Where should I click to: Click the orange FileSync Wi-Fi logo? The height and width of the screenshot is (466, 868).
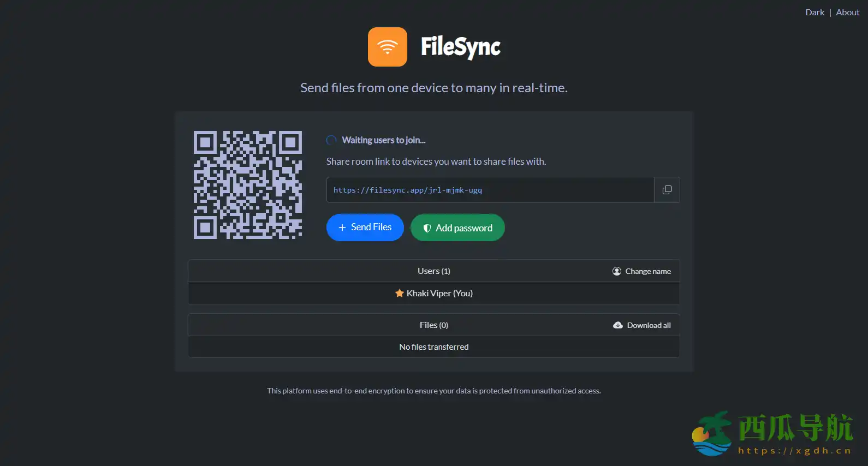[387, 47]
